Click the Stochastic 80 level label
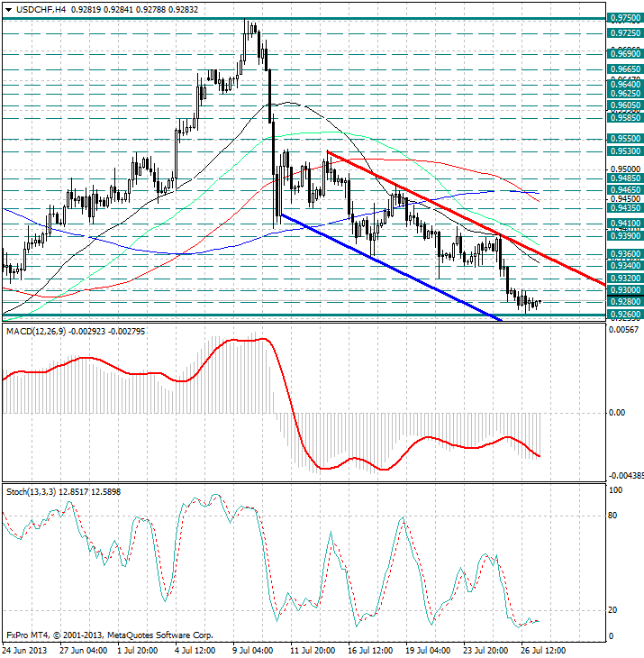 tap(612, 516)
